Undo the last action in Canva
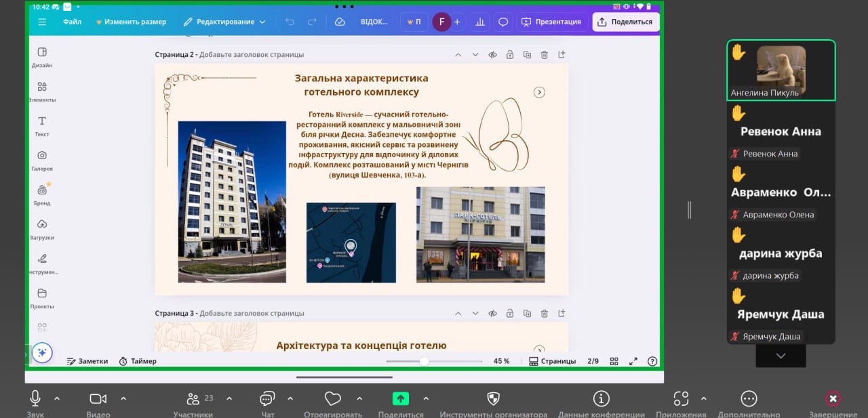 tap(290, 22)
